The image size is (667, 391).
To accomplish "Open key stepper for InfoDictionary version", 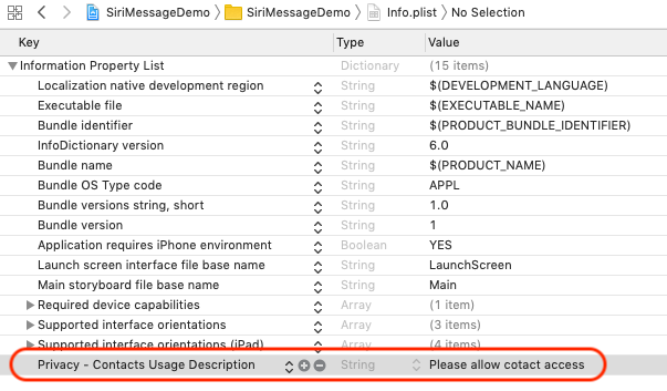I will [318, 148].
